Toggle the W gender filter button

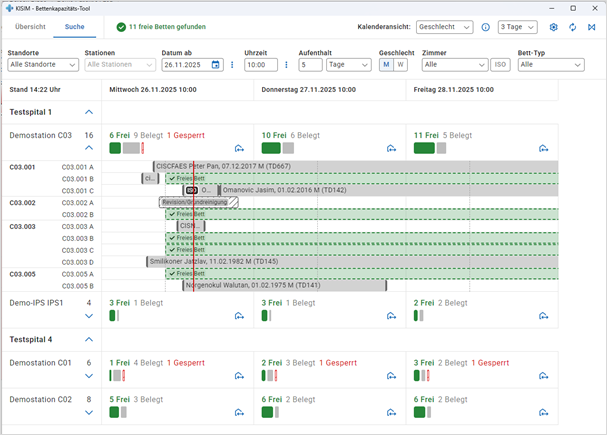[400, 65]
